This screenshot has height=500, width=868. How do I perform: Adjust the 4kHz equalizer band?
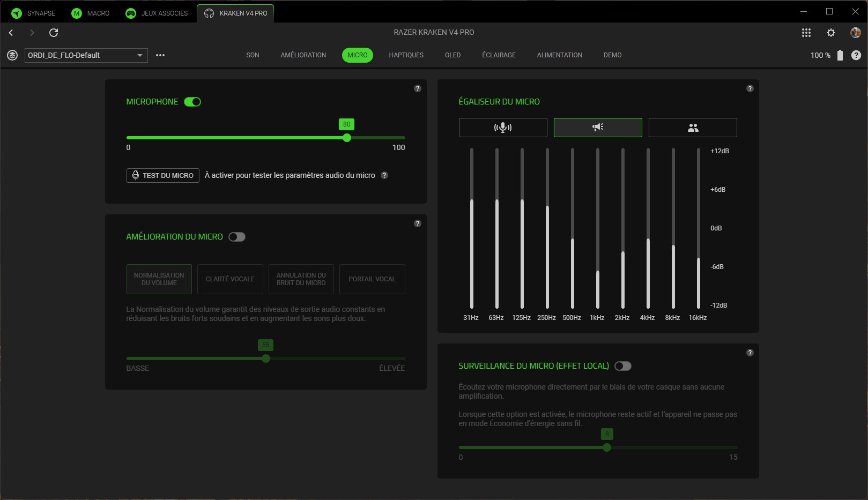(648, 228)
